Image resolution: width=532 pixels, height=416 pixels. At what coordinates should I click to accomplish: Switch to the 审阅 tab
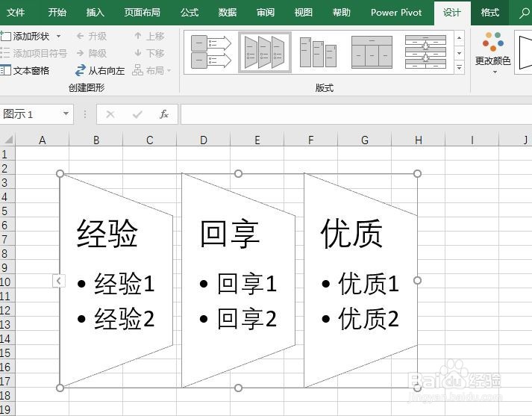click(266, 13)
